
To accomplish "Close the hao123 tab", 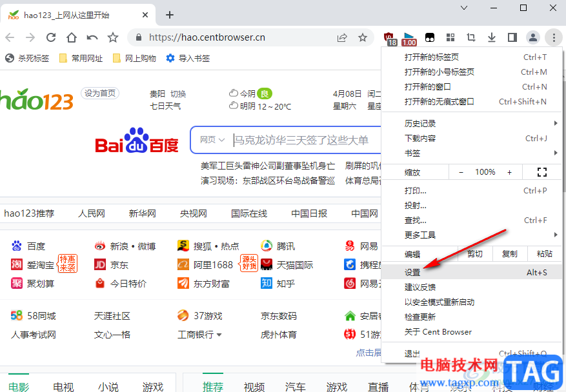I will [x=145, y=15].
